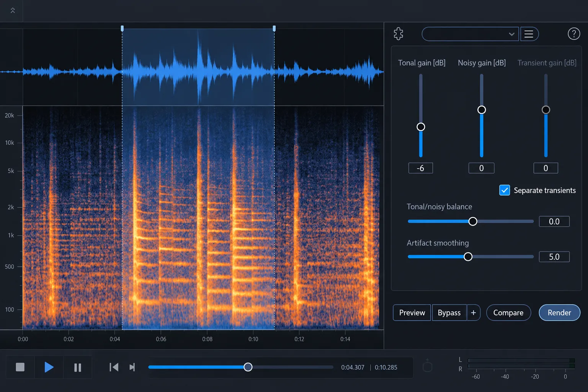
Task: Toggle the Separate transients checkbox
Action: (x=505, y=190)
